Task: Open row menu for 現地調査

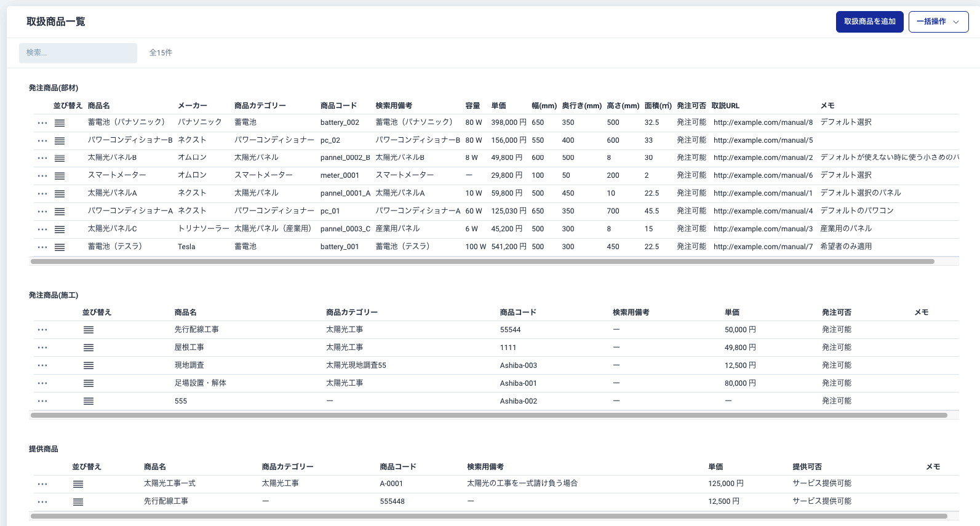Action: coord(42,365)
